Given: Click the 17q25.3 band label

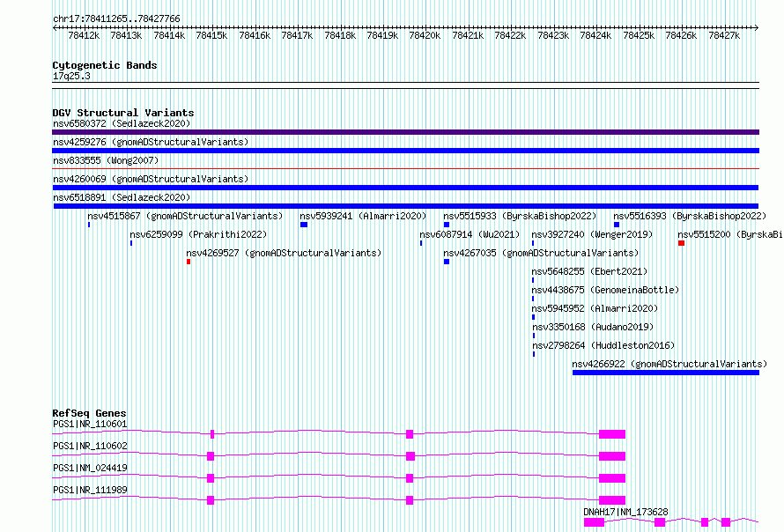Looking at the screenshot, I should pos(71,76).
